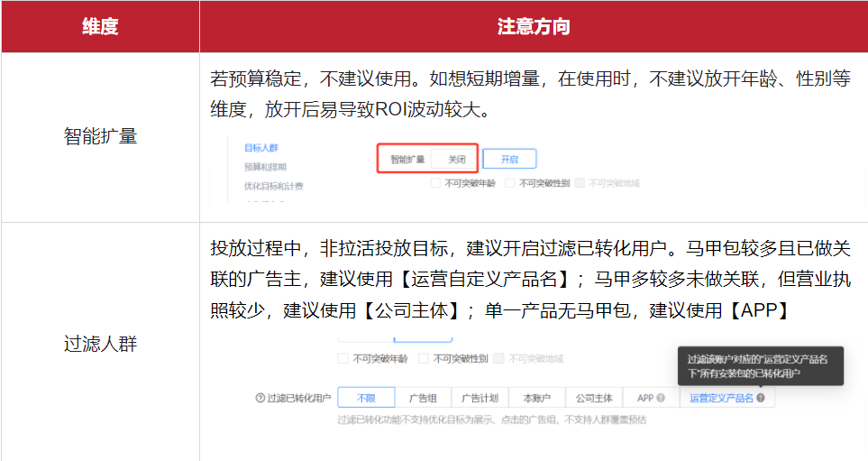This screenshot has height=461, width=868.
Task: Check 不可突破地域 in the 智能扩量 row
Action: tap(580, 183)
